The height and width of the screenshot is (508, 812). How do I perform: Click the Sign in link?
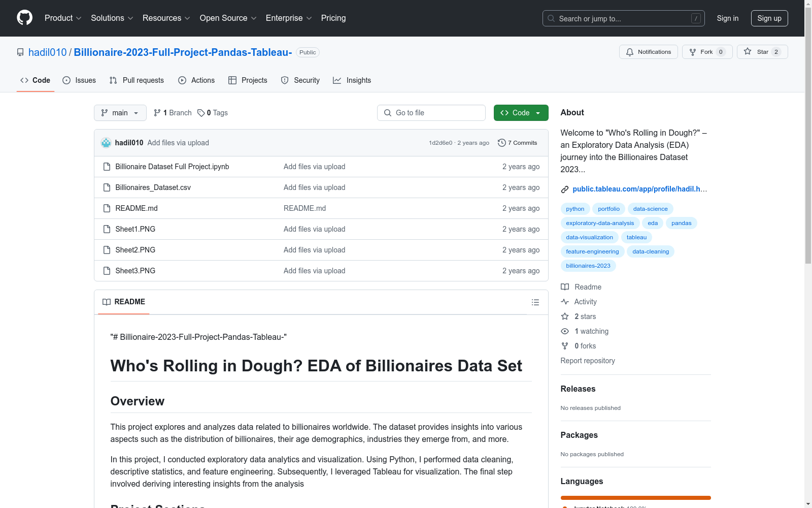click(727, 18)
